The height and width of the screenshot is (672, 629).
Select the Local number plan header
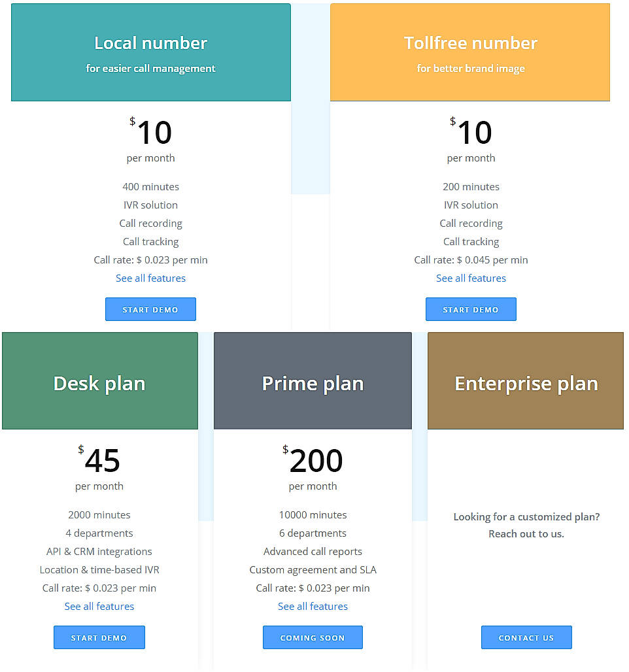(150, 43)
